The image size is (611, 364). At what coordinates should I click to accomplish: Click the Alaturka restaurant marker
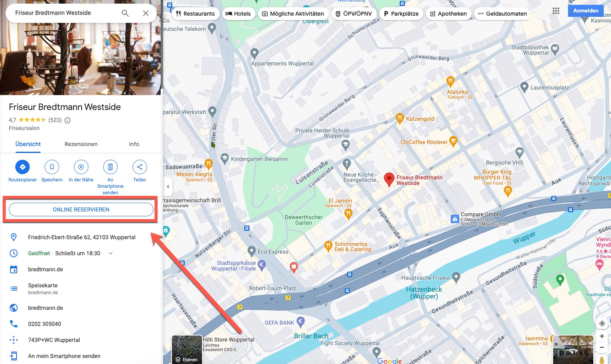[450, 81]
